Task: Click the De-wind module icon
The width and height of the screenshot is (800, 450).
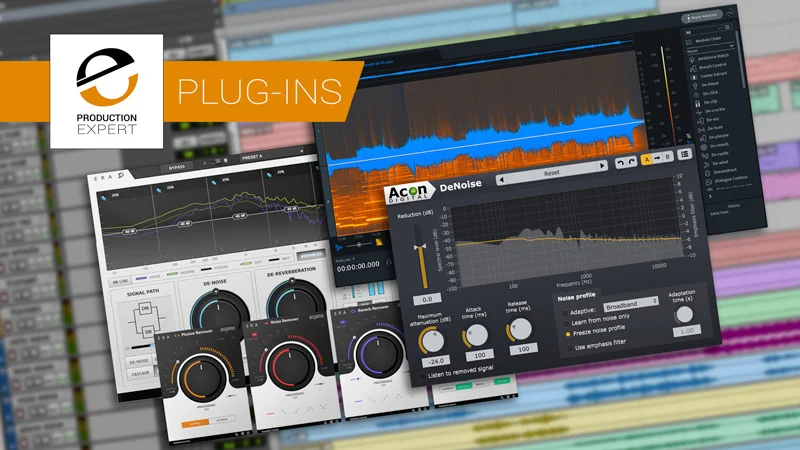Action: pos(707,164)
